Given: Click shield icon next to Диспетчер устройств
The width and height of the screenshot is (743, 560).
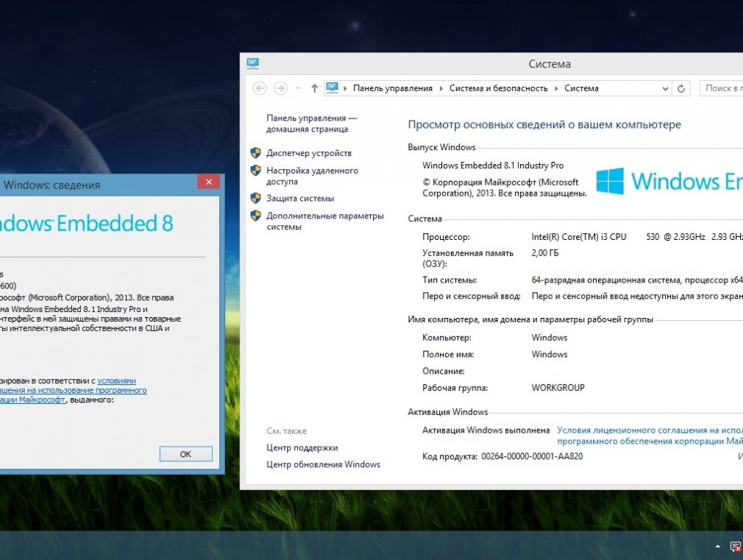Looking at the screenshot, I should (x=256, y=152).
